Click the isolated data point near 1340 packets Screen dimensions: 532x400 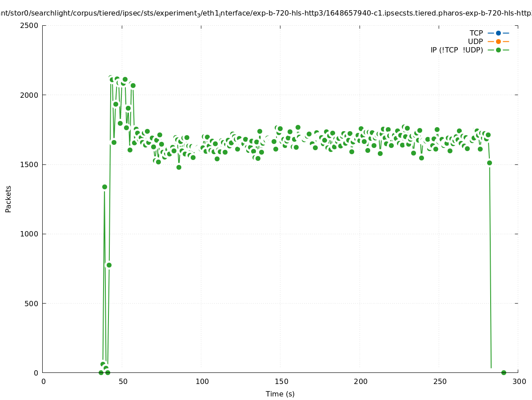click(x=104, y=187)
